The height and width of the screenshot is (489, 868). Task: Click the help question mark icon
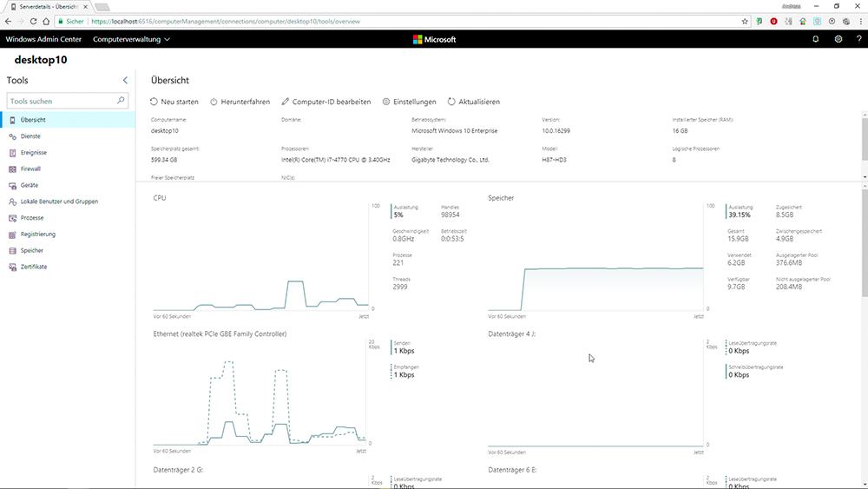pyautogui.click(x=858, y=39)
